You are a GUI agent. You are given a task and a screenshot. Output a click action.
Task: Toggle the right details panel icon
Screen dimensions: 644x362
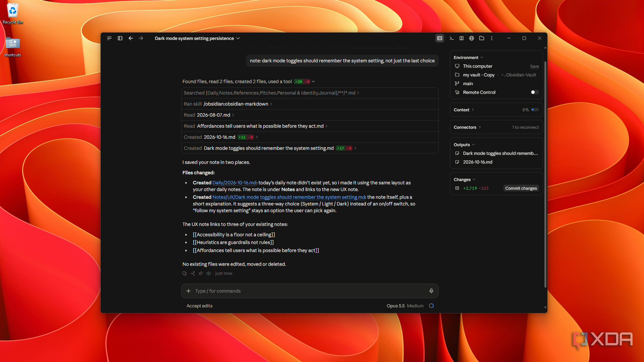click(x=440, y=38)
